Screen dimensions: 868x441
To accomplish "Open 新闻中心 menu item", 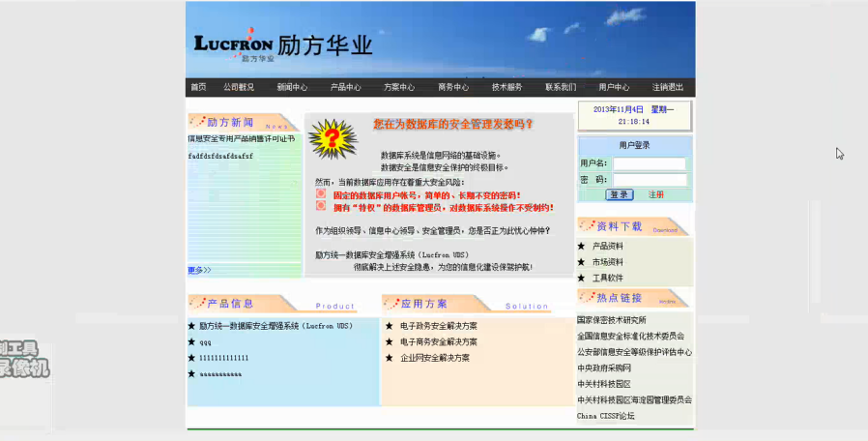I will click(x=292, y=87).
